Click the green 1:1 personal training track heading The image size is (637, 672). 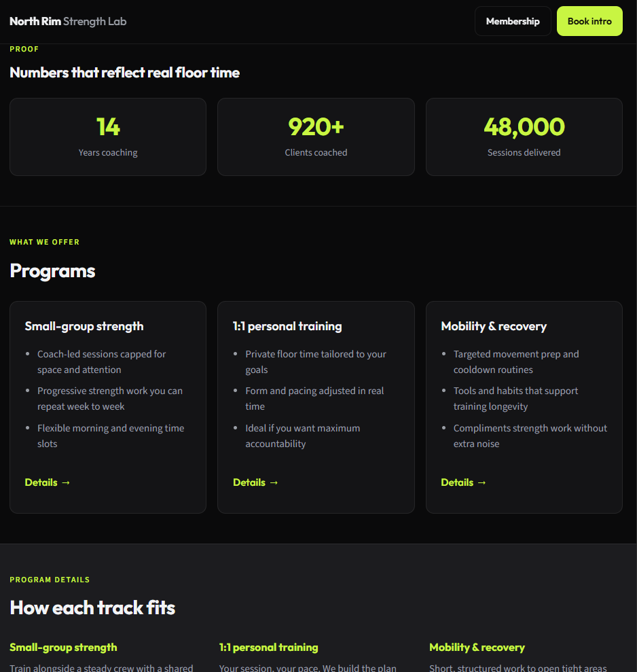[268, 648]
